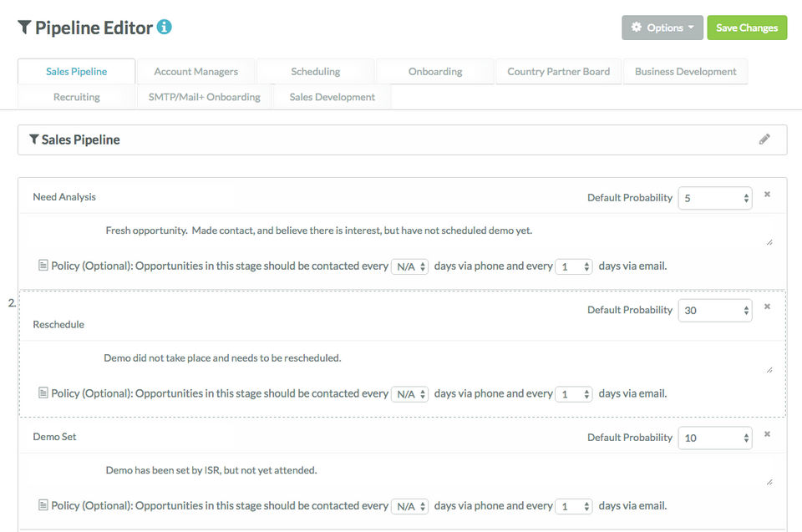This screenshot has width=802, height=532.
Task: Click the Reschedule stage name field
Action: [x=58, y=324]
